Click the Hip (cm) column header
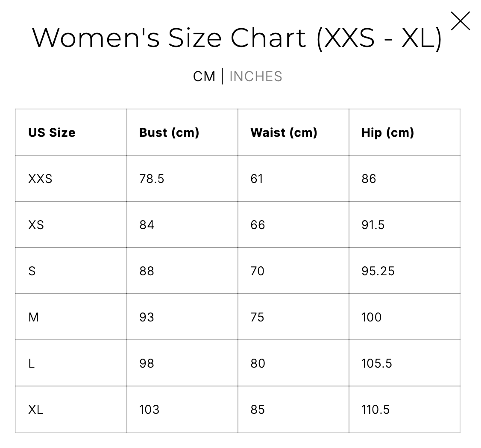 point(387,133)
